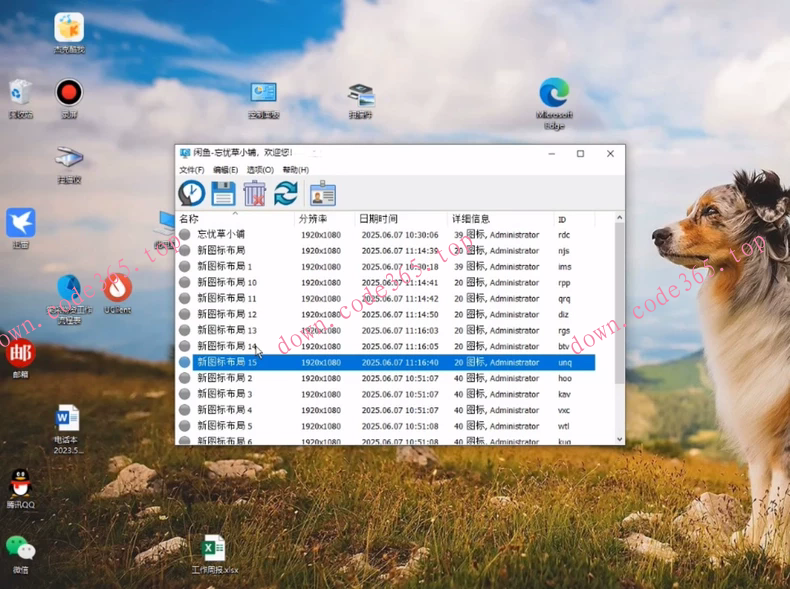Open the 电话本 Word document icon
This screenshot has height=589, width=790.
69,429
